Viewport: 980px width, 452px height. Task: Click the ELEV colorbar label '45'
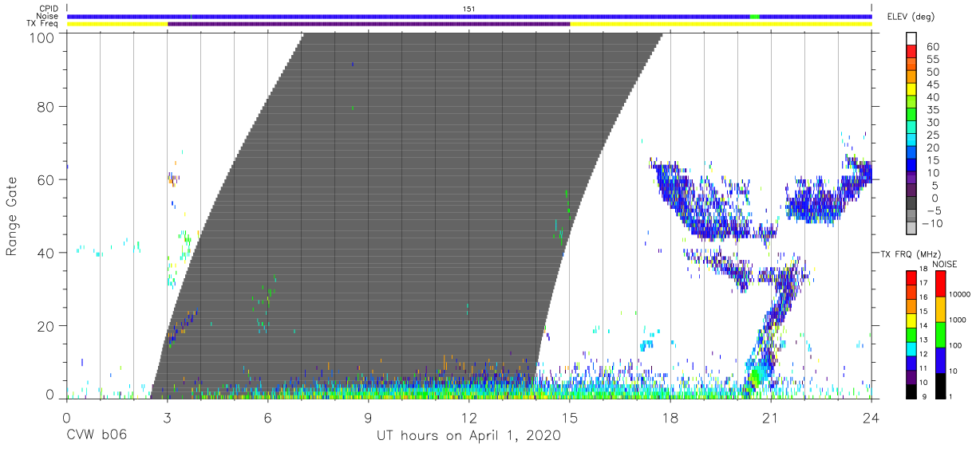tap(932, 85)
